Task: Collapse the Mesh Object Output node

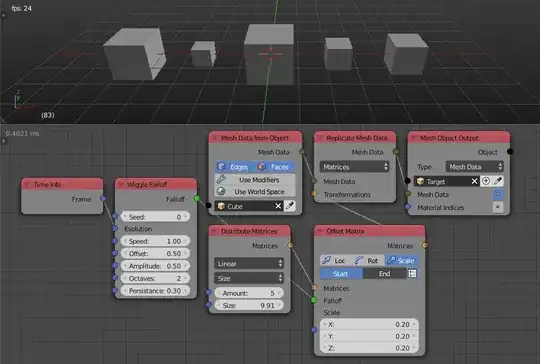Action: coord(414,138)
